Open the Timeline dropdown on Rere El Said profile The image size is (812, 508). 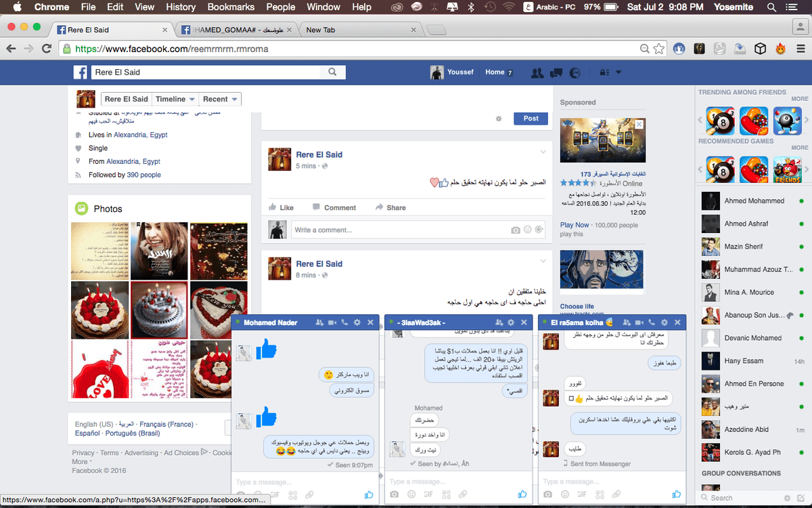click(x=175, y=98)
